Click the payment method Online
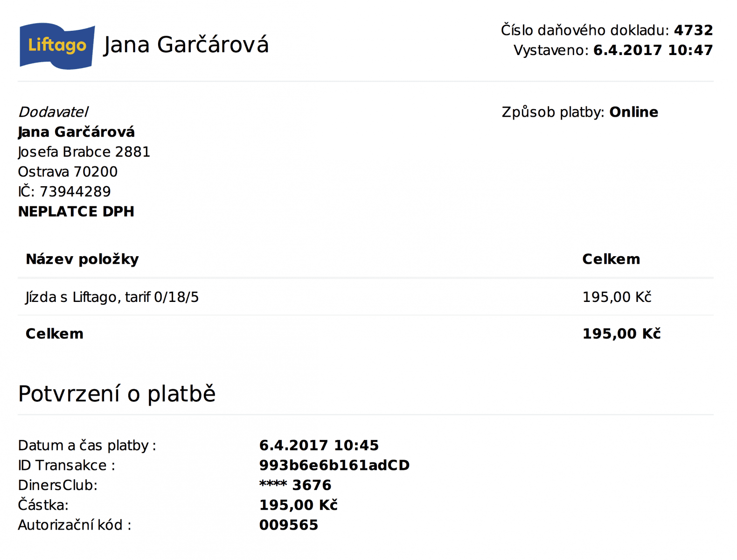Screen dimensions: 737x560 point(633,112)
